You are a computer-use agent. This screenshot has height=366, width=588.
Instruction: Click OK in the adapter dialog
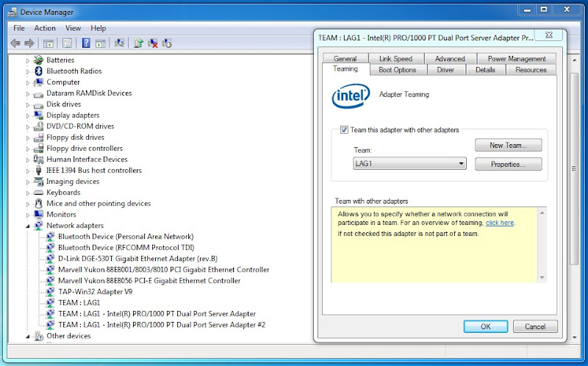pos(486,326)
